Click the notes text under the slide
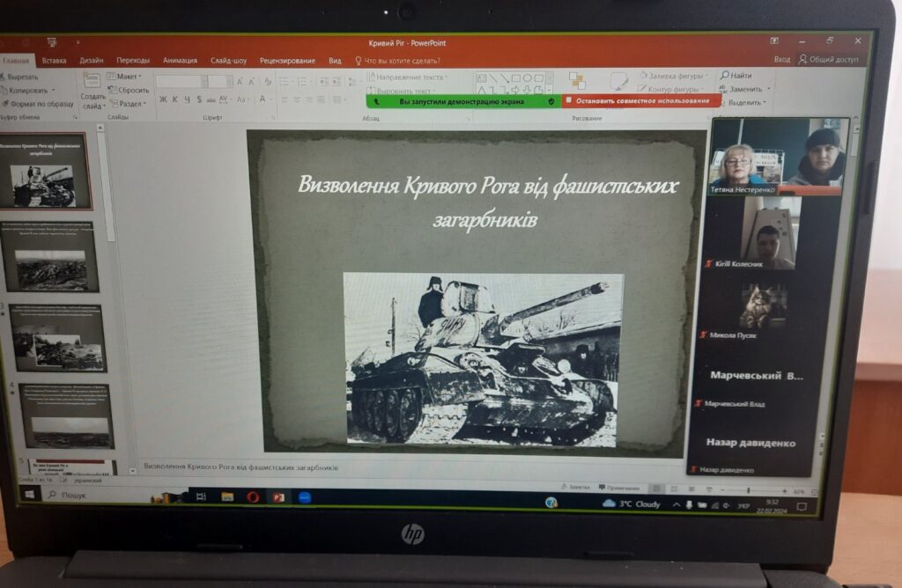 coord(240,467)
